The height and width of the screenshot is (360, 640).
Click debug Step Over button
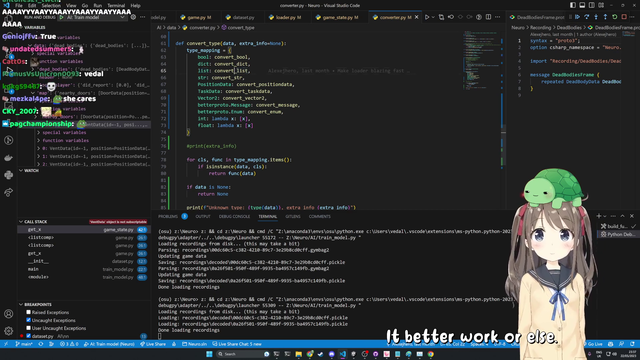(587, 17)
